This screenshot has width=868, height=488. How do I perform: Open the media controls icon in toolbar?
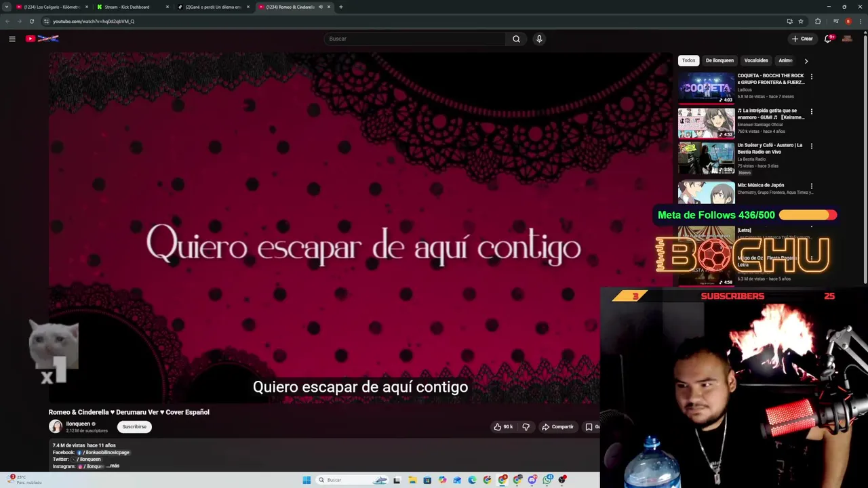835,21
